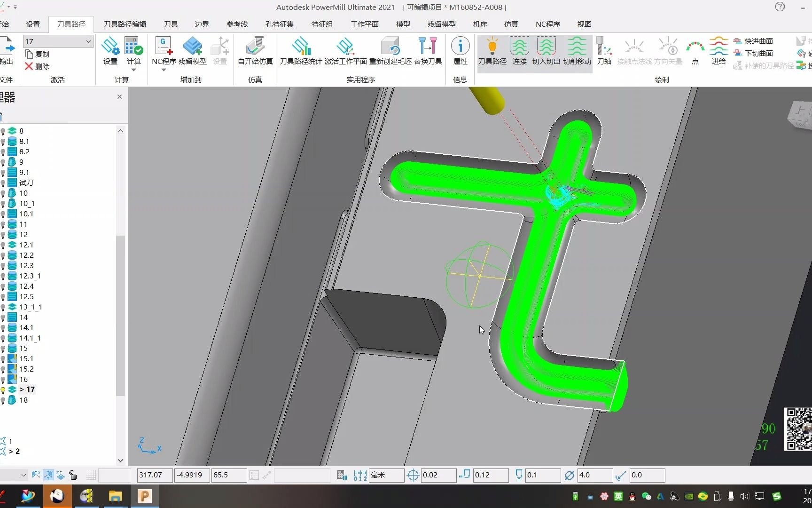The image size is (812, 508).
Task: Toggle lightbulb visibility for toolpath 17
Action: pos(3,389)
